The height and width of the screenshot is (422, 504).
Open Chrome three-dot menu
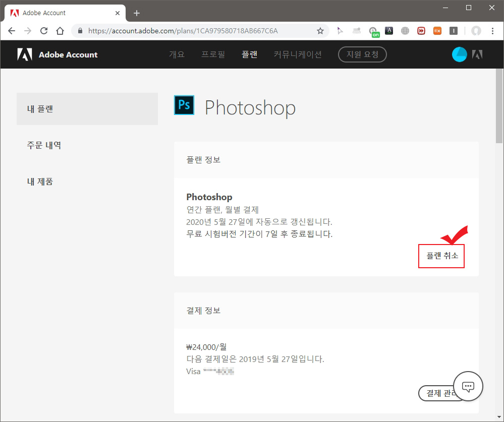[492, 31]
